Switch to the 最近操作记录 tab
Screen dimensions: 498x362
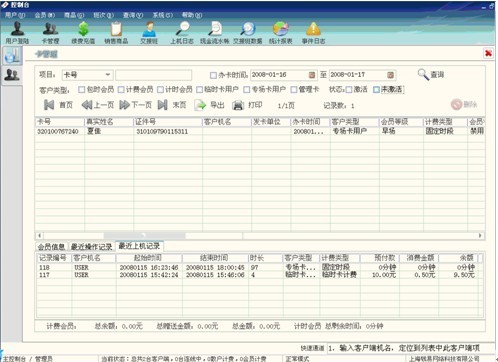(91, 247)
